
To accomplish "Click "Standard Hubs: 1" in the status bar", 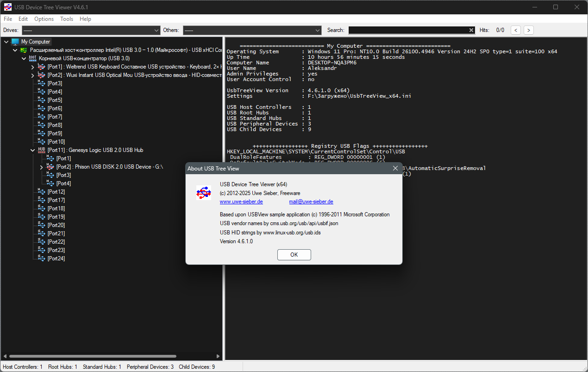I will coord(102,367).
